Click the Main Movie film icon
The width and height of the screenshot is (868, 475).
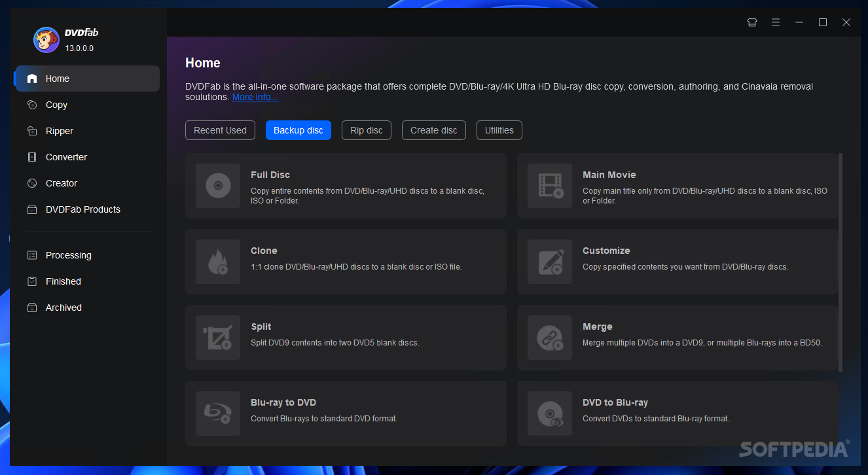click(550, 186)
